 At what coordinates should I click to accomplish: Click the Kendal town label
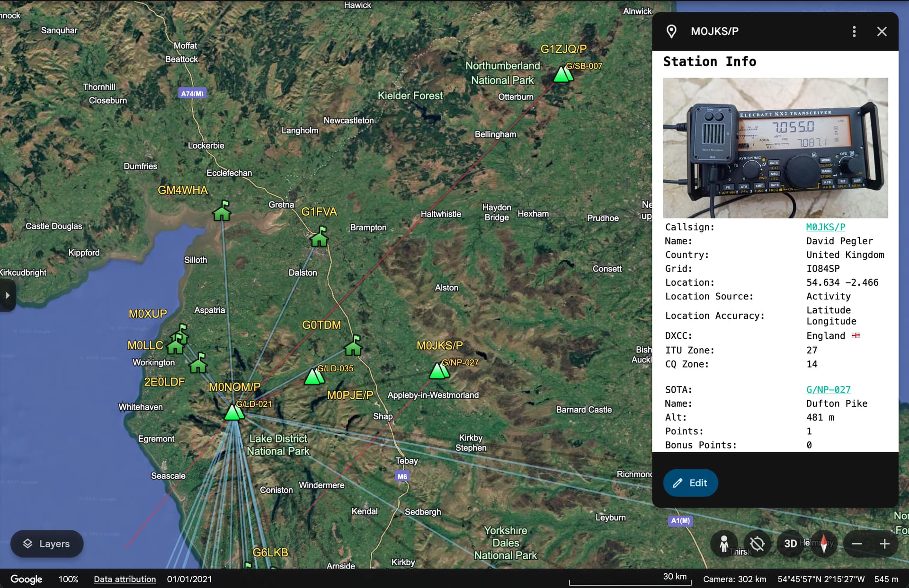[365, 511]
